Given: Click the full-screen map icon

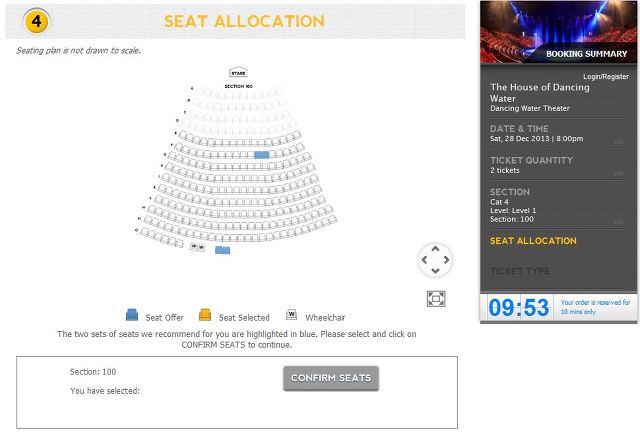Looking at the screenshot, I should pyautogui.click(x=435, y=298).
